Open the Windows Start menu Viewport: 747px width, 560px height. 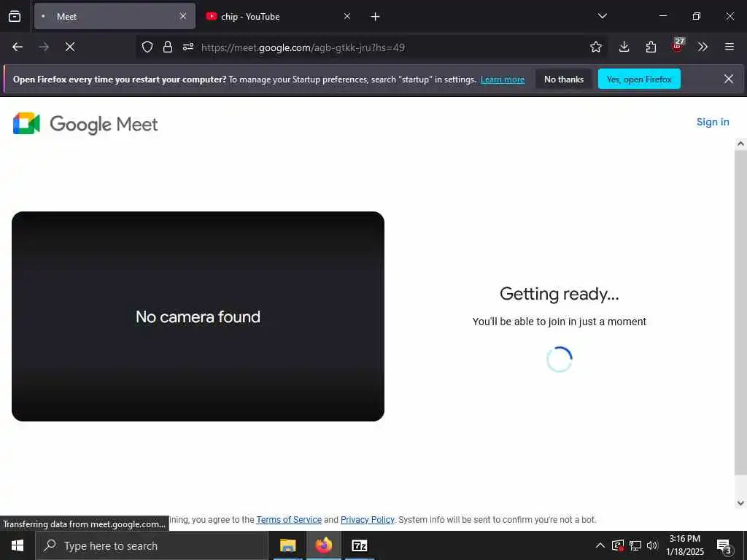(x=18, y=545)
